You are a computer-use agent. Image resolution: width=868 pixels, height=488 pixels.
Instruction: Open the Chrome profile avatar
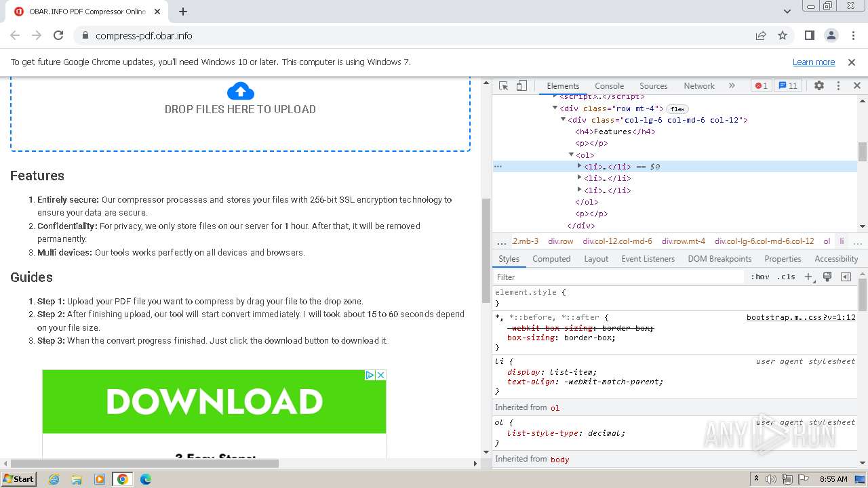coord(831,35)
